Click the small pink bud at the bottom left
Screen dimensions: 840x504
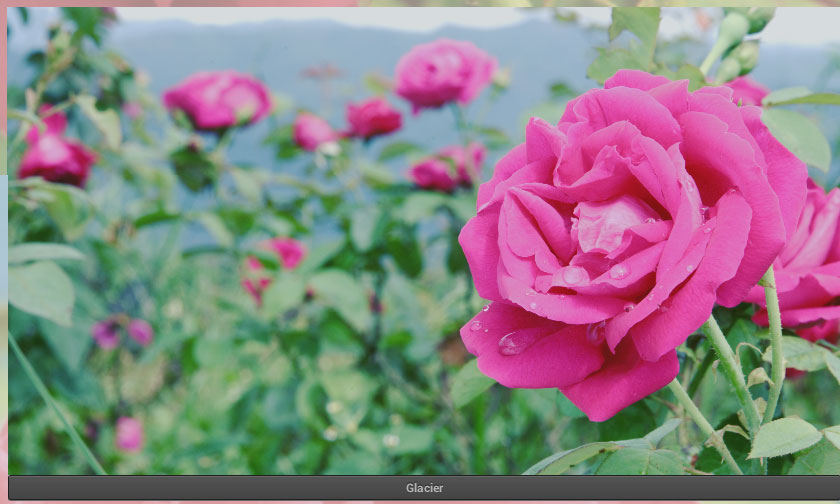(x=128, y=434)
